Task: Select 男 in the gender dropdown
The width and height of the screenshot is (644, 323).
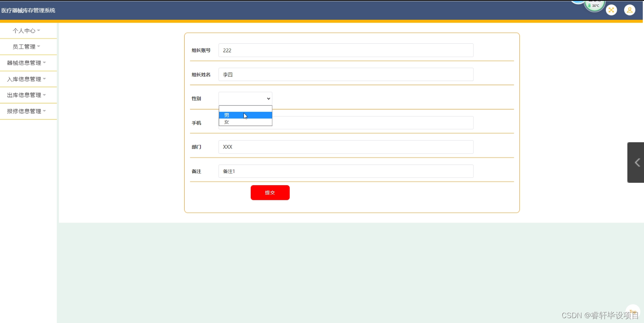Action: pos(246,116)
